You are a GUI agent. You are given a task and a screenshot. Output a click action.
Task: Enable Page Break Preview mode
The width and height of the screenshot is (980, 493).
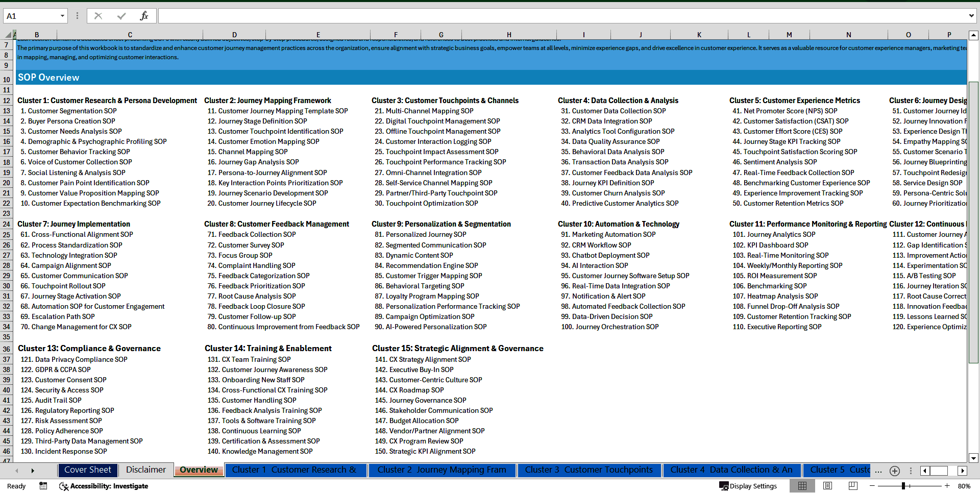point(853,486)
